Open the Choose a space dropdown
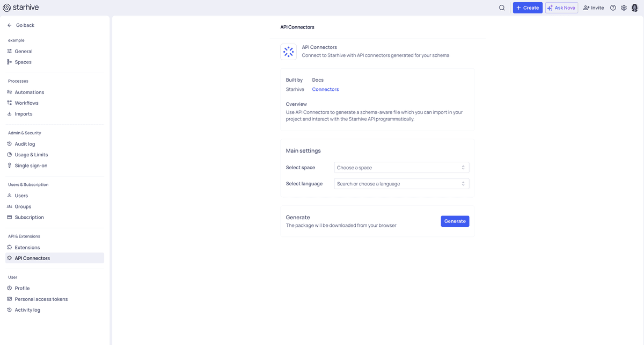This screenshot has height=345, width=644. pyautogui.click(x=401, y=167)
